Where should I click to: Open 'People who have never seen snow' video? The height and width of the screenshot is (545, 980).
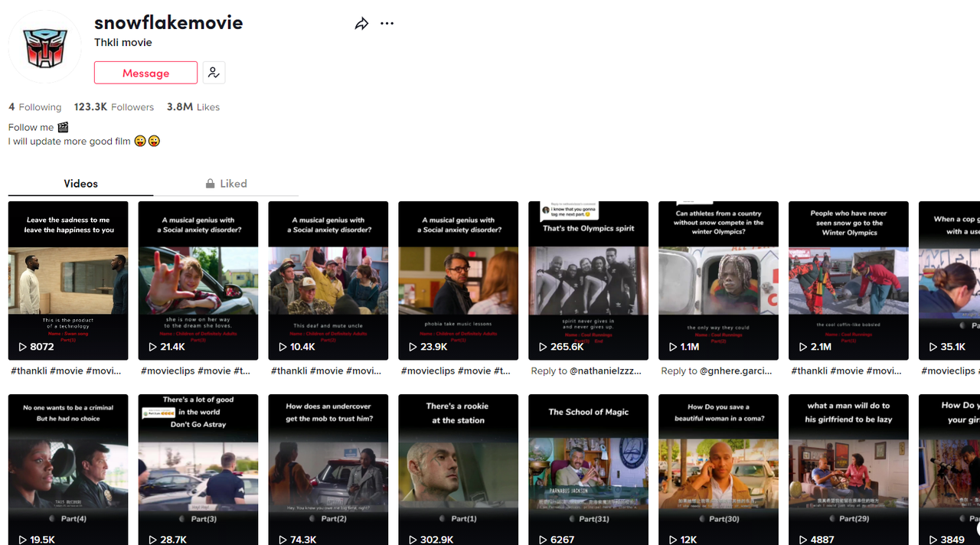849,280
